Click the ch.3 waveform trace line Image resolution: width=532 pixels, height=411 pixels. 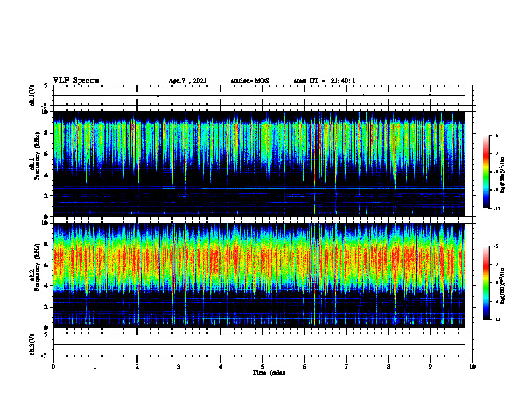click(x=259, y=345)
